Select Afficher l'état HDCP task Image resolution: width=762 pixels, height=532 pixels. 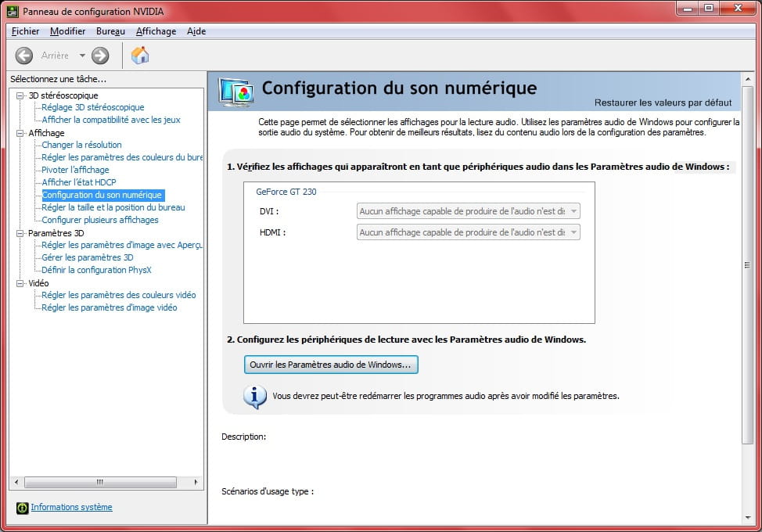79,182
